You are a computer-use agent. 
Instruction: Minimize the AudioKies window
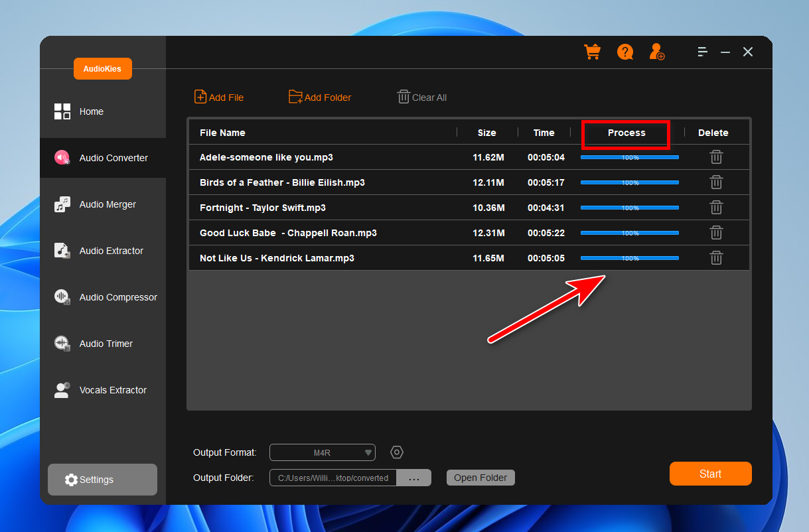[x=725, y=52]
